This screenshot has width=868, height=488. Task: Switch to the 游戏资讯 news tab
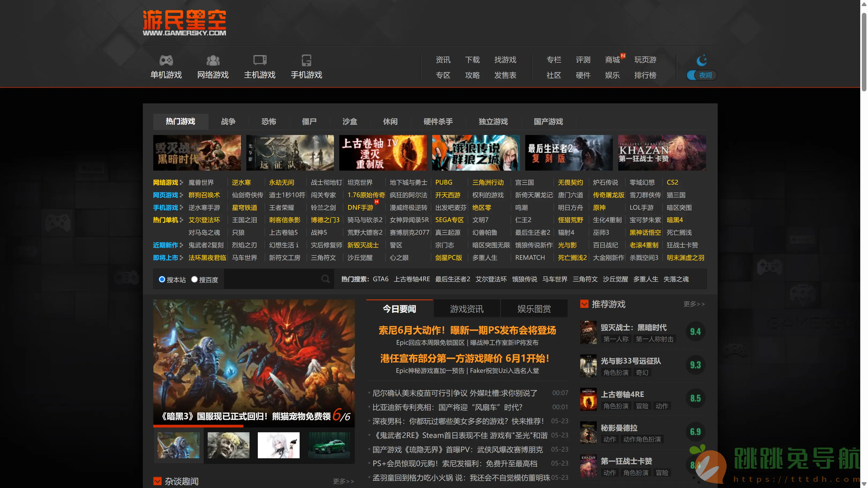[467, 309]
